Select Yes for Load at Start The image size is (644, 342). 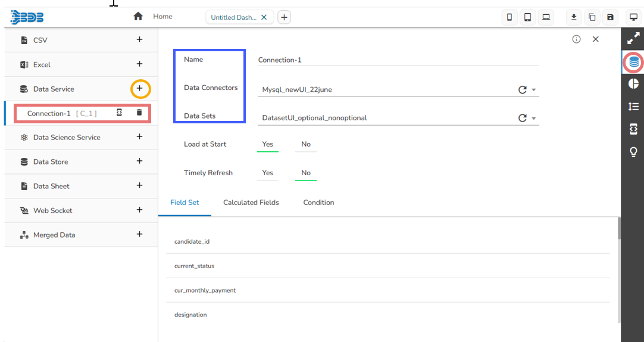268,144
